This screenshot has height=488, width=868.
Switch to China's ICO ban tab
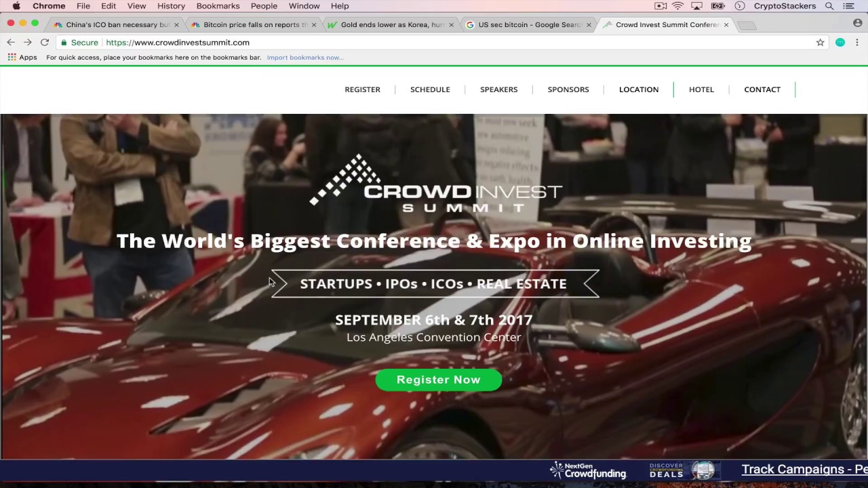click(x=117, y=24)
